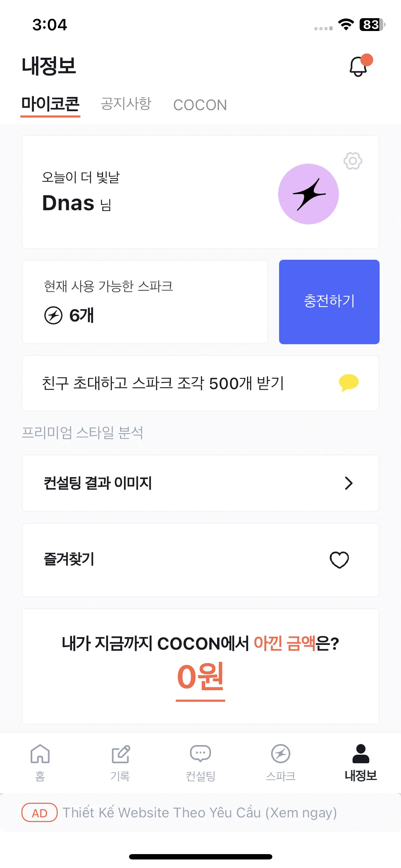Switch to the COCON tab
This screenshot has width=401, height=868.
pos(200,105)
